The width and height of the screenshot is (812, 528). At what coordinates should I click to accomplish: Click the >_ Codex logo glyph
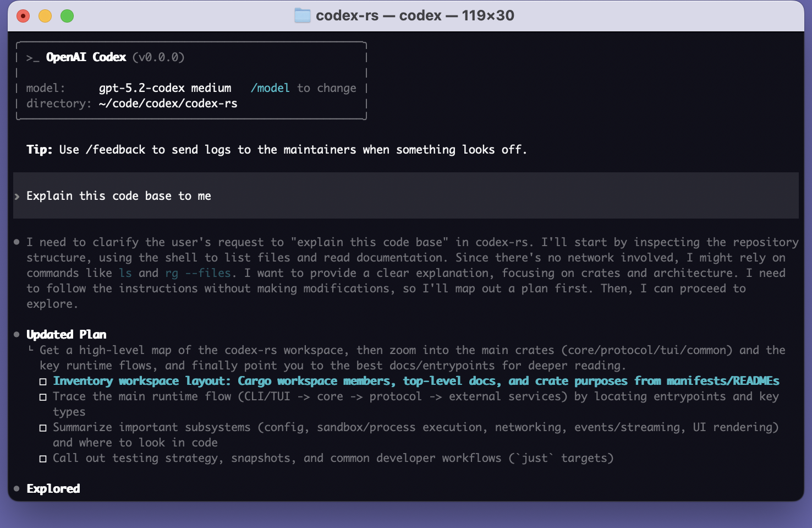point(33,57)
